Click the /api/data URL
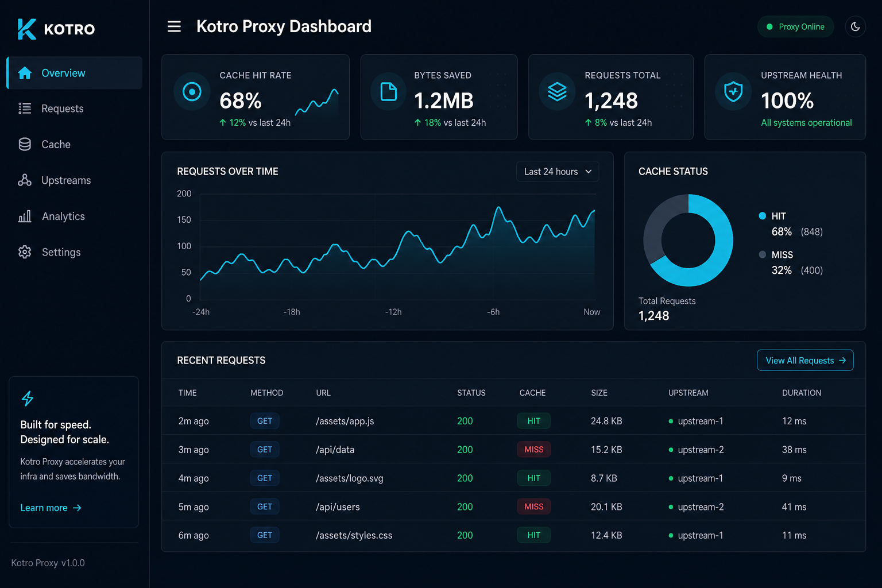Viewport: 882px width, 588px height. point(335,450)
